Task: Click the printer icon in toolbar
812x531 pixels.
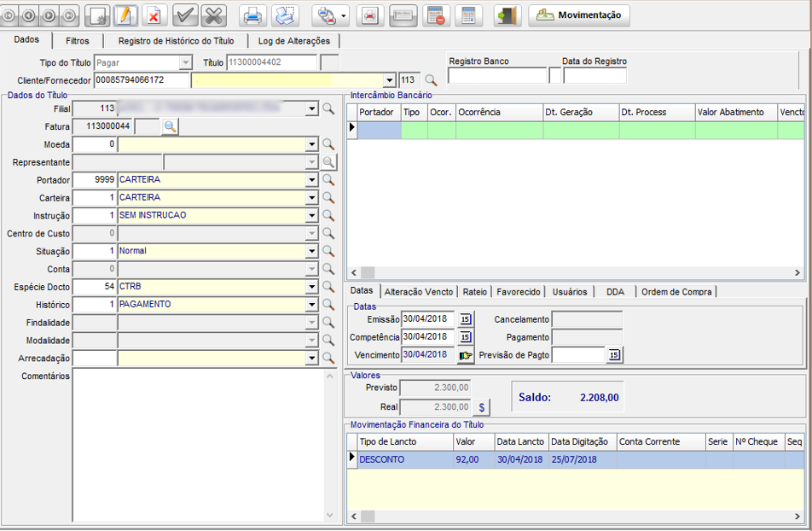Action: click(252, 15)
